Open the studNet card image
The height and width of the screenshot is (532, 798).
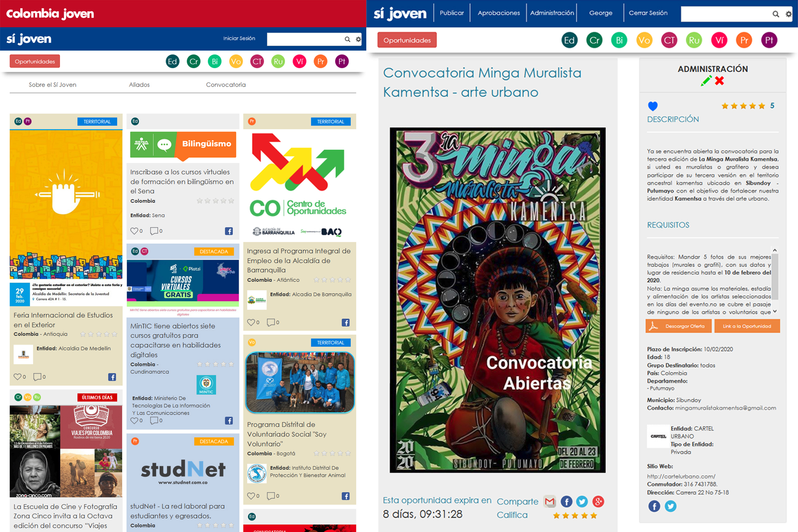coord(183,472)
